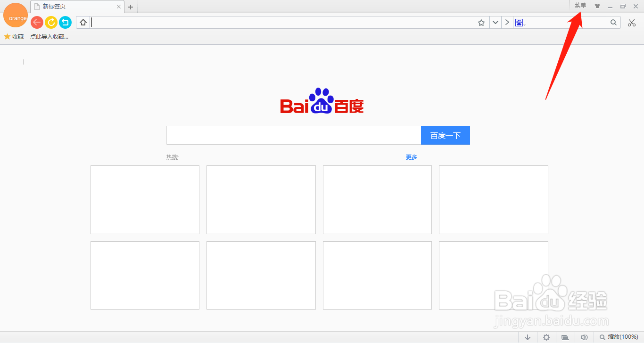Image resolution: width=644 pixels, height=343 pixels.
Task: Click the go arrow beside the address bar
Action: (x=507, y=23)
